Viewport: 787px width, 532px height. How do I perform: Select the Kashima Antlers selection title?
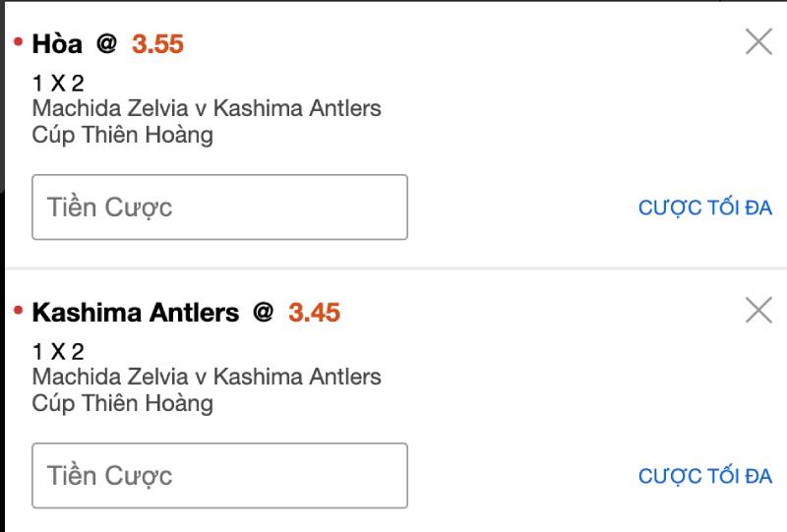click(136, 313)
